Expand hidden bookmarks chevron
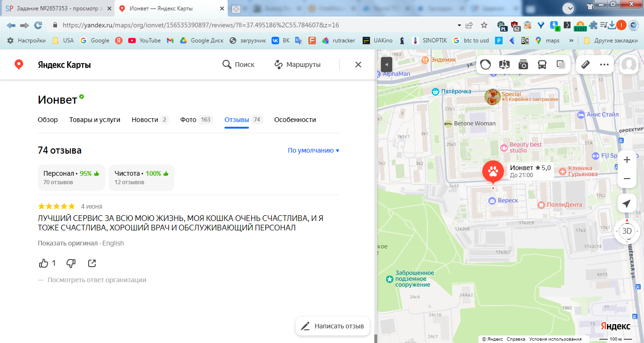 (571, 41)
